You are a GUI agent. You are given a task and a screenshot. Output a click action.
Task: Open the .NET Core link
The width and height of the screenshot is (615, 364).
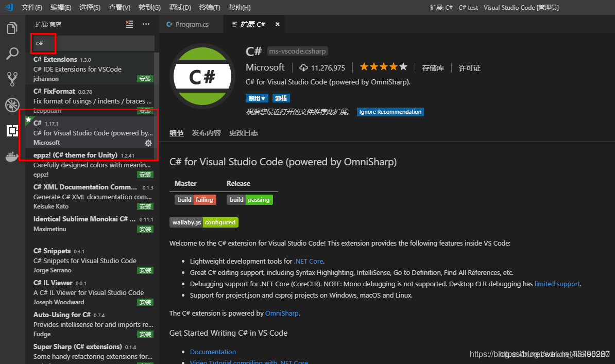[x=309, y=261]
